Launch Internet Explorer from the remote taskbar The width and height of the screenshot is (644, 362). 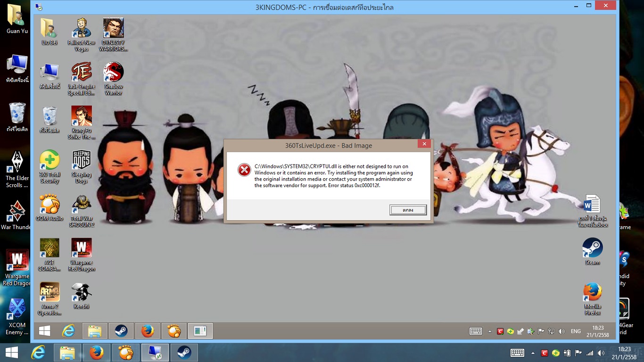[x=69, y=331]
